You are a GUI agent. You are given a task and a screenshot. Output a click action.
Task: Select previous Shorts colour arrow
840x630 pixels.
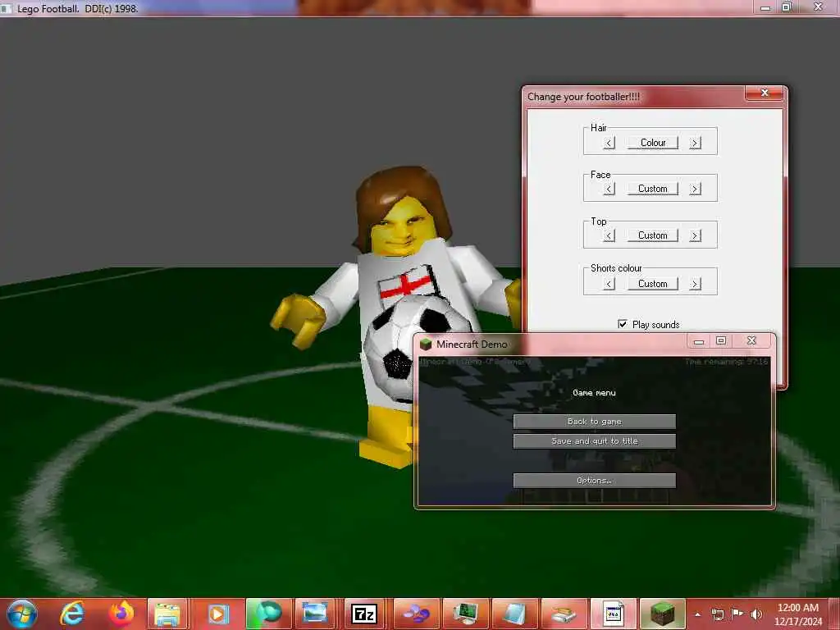click(x=609, y=284)
